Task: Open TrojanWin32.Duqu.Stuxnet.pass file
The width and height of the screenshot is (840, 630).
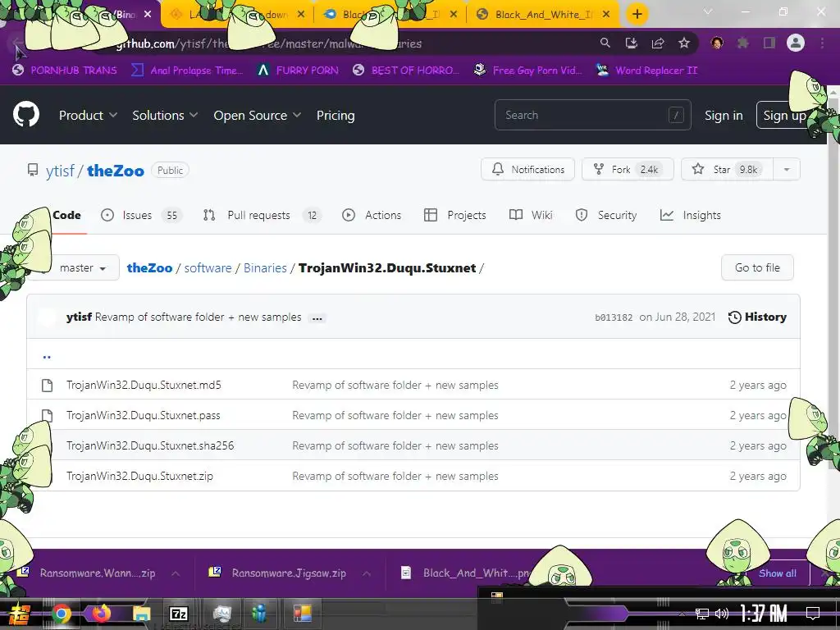Action: [143, 415]
